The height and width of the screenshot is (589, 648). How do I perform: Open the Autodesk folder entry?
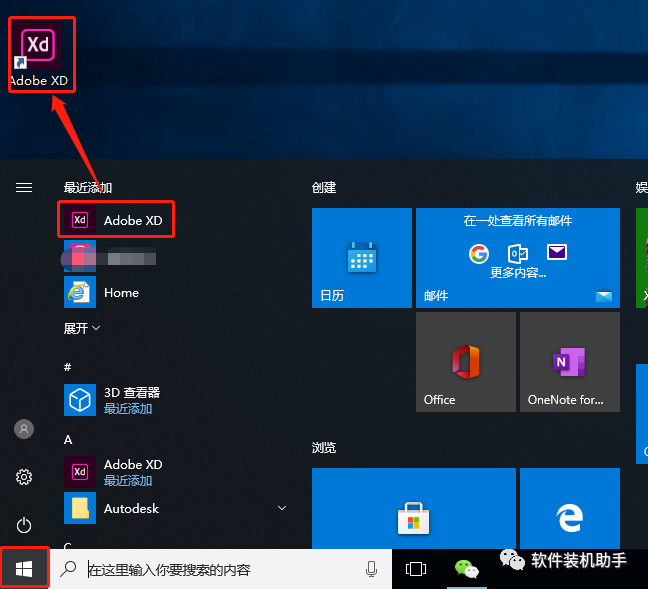click(176, 508)
